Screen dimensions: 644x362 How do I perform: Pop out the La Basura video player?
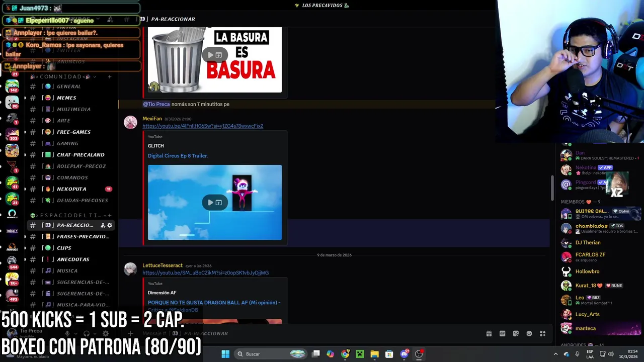click(219, 55)
